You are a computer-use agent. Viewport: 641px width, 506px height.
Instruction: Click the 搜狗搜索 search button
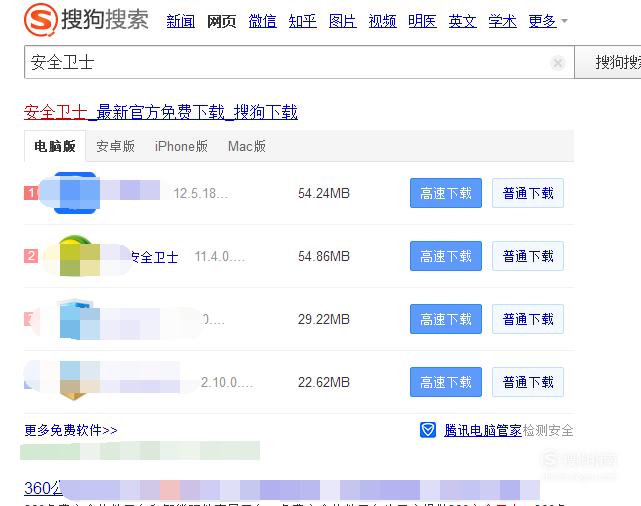point(607,62)
